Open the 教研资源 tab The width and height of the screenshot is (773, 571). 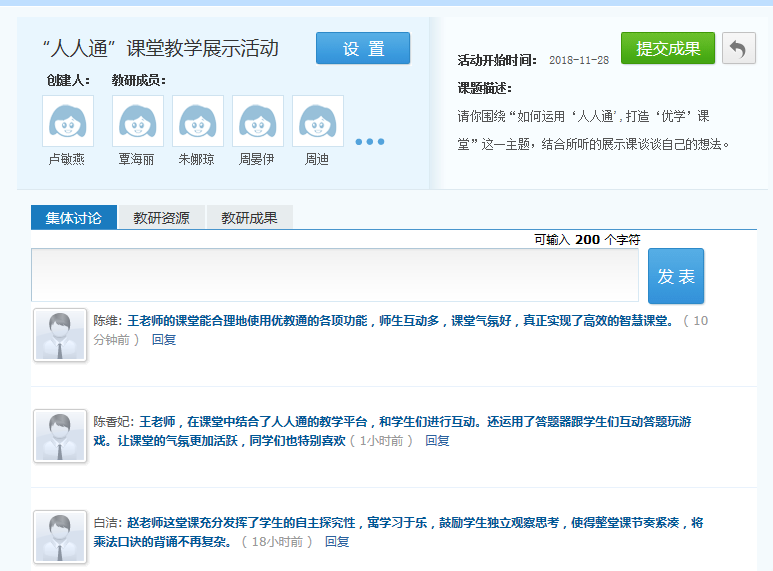(x=161, y=218)
